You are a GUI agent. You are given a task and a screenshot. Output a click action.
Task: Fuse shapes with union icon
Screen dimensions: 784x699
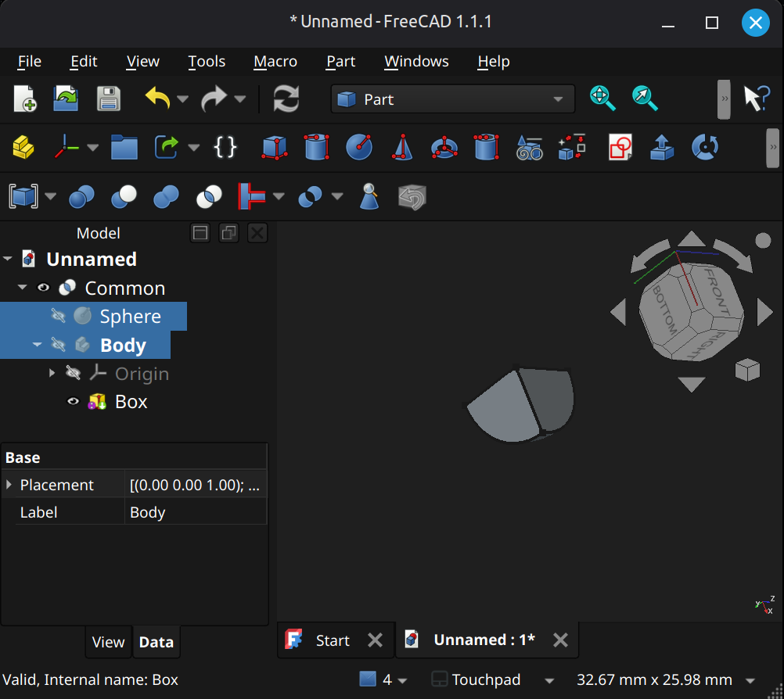(166, 196)
